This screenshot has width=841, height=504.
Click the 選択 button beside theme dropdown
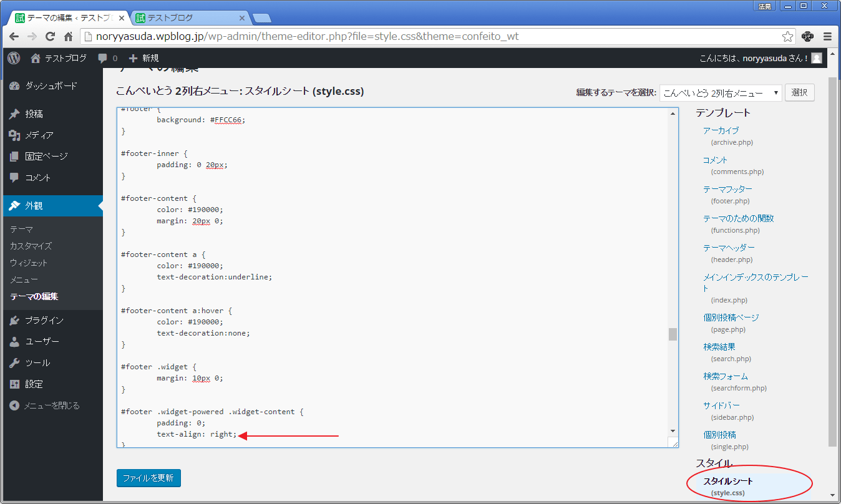[799, 92]
